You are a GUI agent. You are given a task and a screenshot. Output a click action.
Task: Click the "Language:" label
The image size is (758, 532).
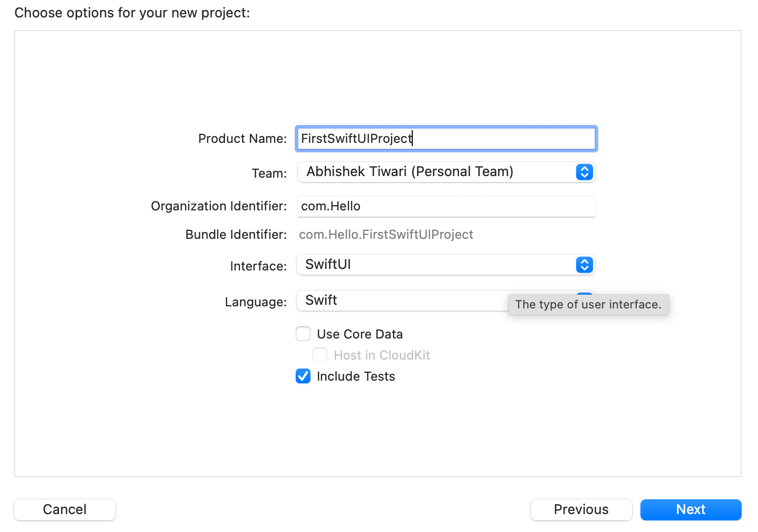(256, 302)
